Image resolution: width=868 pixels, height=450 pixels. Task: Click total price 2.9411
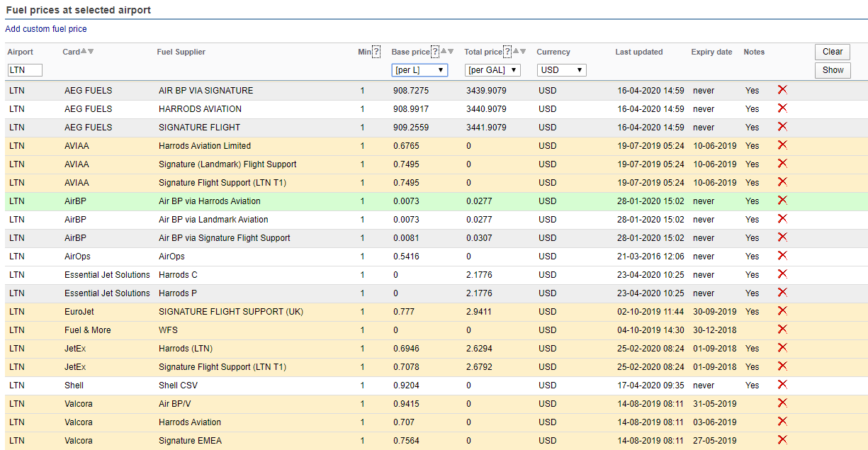click(480, 311)
